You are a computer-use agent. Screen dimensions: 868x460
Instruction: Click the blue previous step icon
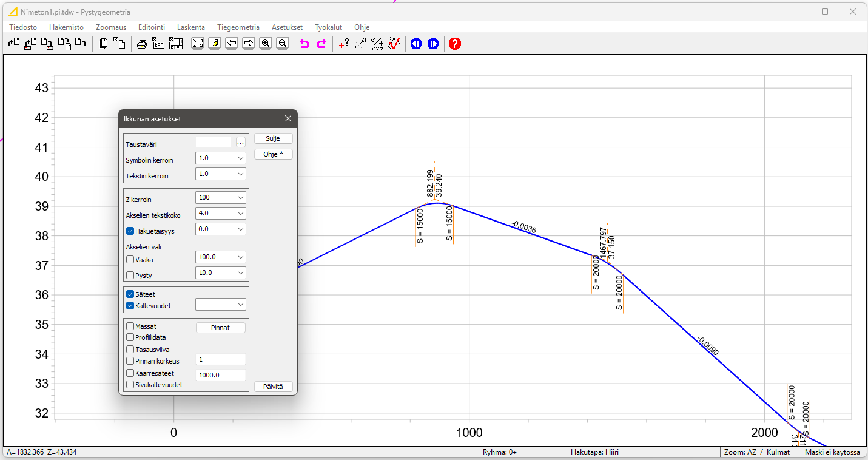tap(416, 44)
